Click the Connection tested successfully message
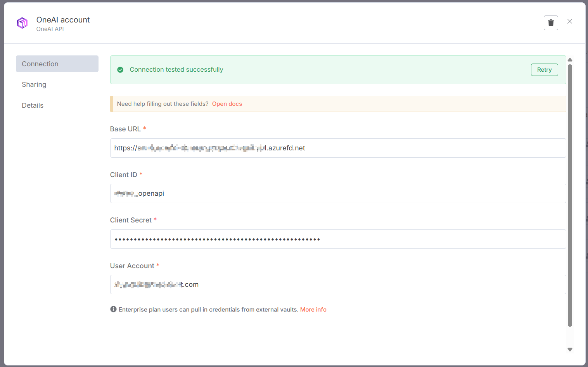Screen dimensions: 588x367 [x=176, y=70]
